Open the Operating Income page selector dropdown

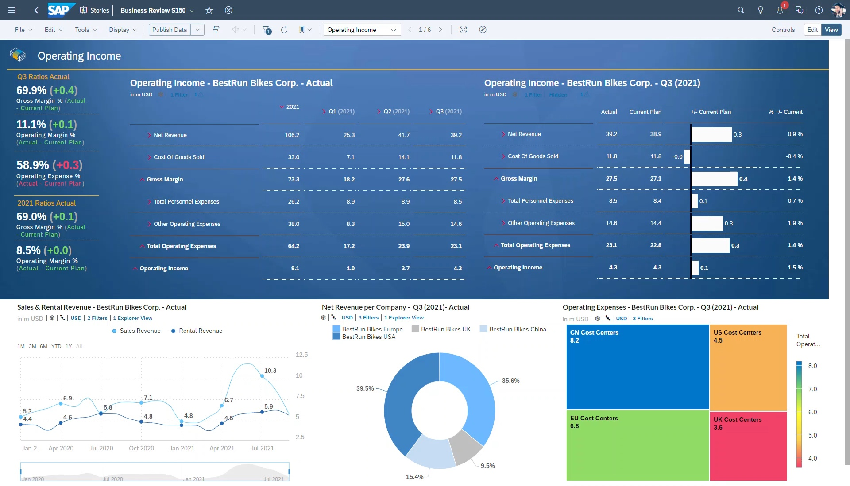click(x=362, y=30)
